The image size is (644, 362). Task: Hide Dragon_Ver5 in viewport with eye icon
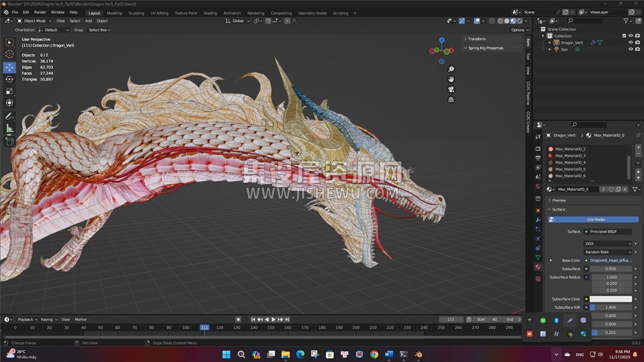coord(631,42)
